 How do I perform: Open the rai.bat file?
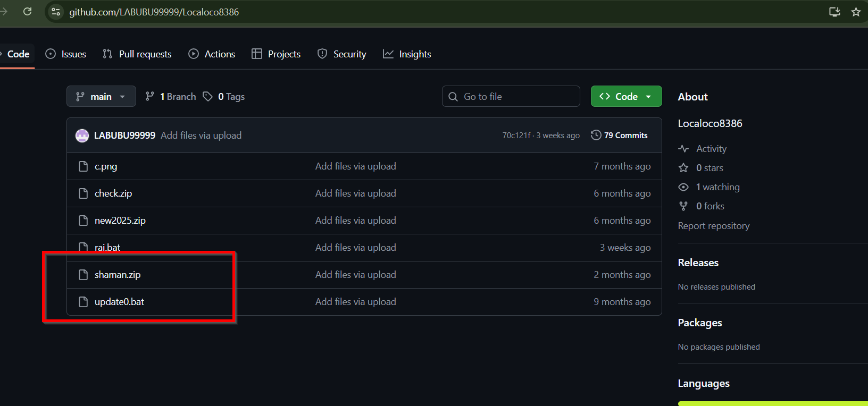(107, 248)
